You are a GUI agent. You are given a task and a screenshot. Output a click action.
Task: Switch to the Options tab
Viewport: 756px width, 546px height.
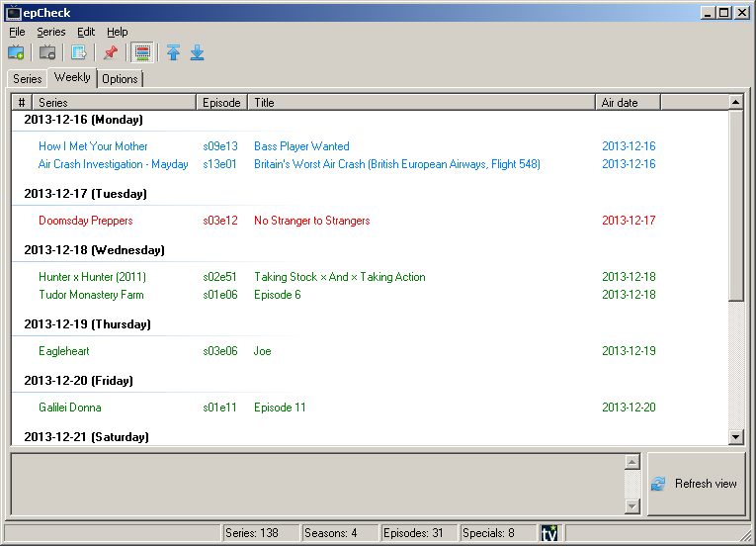(120, 79)
